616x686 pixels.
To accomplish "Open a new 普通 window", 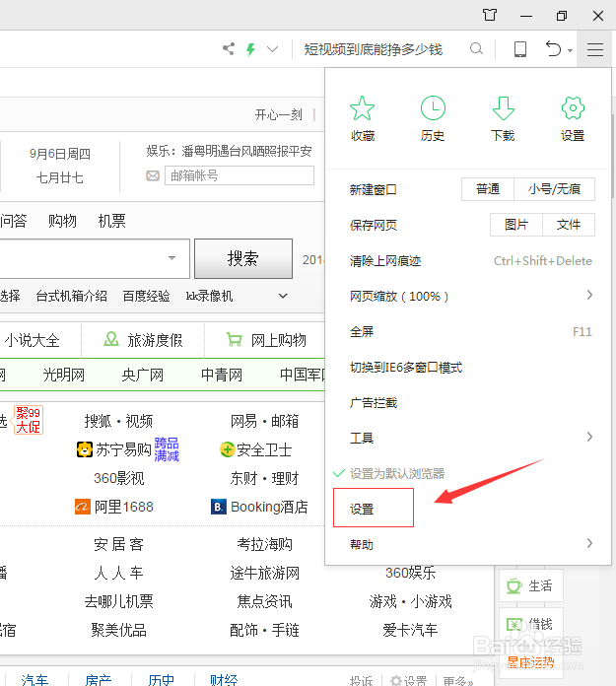I will 488,189.
